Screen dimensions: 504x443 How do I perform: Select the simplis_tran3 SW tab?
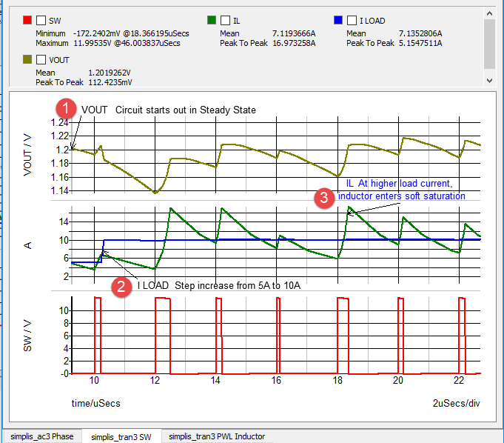121,436
